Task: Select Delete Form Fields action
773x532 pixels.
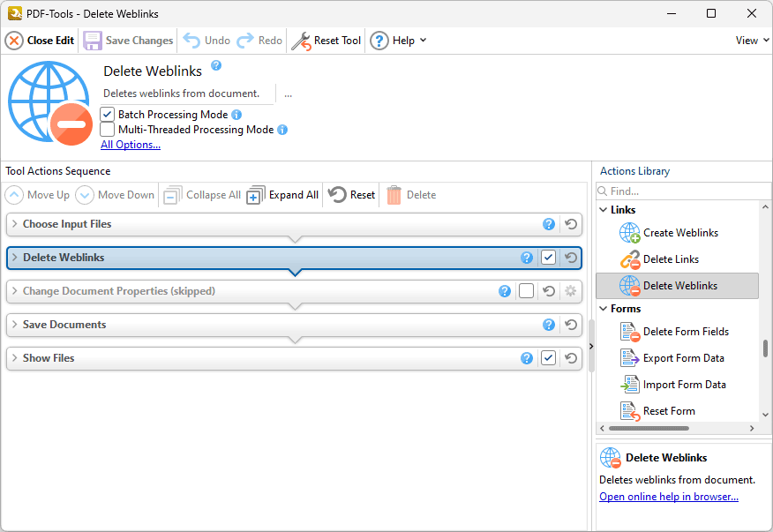Action: [x=677, y=332]
